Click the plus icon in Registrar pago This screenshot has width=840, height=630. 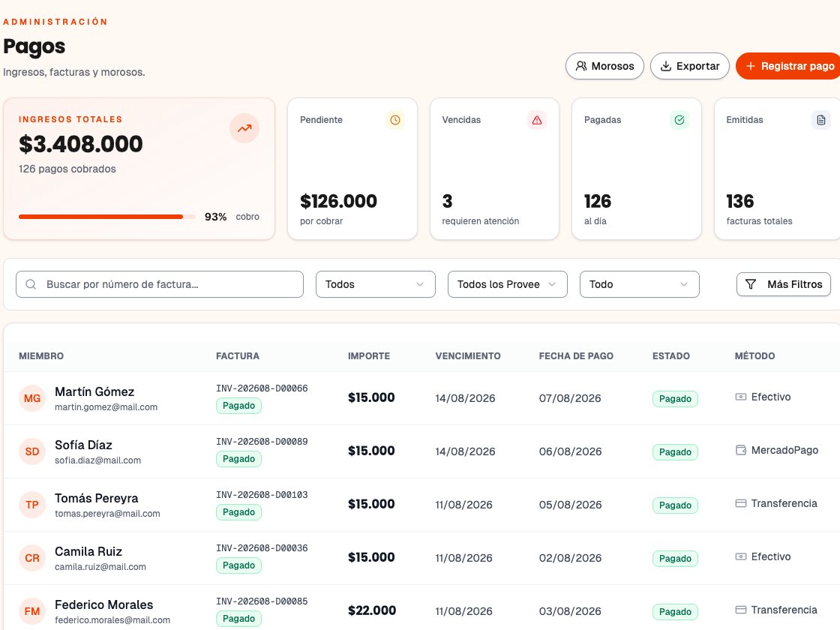click(x=751, y=66)
